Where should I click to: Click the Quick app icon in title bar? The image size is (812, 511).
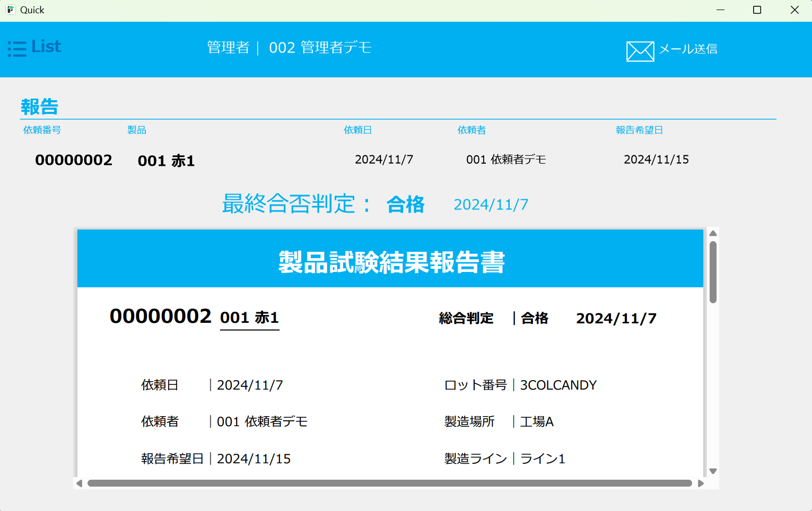point(10,10)
